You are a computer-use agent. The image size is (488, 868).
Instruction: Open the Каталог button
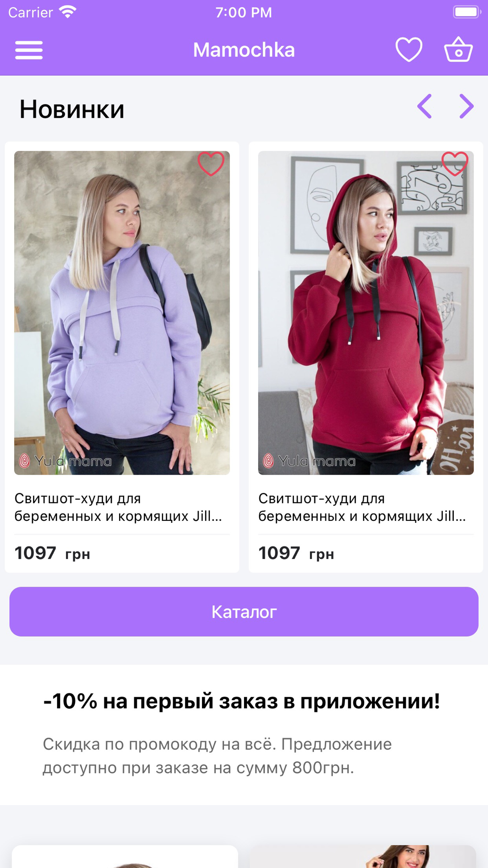tap(244, 612)
